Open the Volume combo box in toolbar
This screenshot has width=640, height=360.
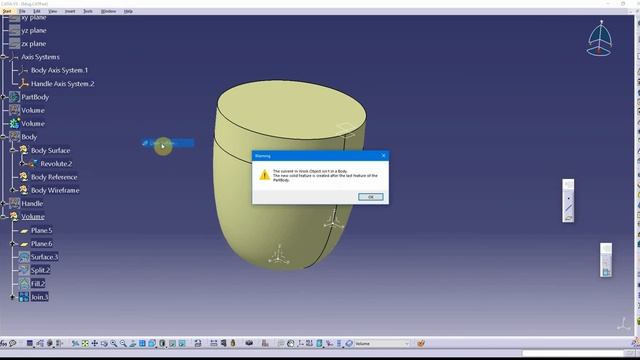(x=382, y=344)
